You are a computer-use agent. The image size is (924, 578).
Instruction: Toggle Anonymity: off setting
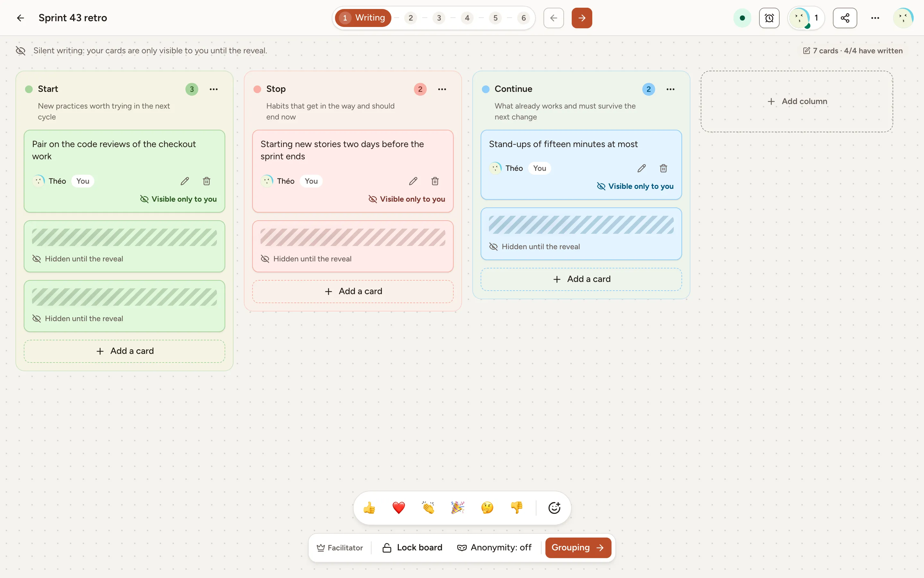pyautogui.click(x=494, y=547)
